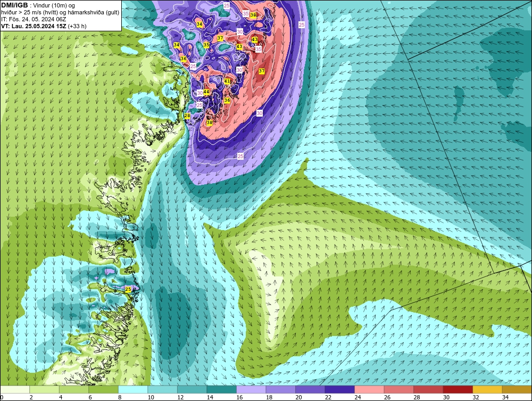Click the light pink 24–26 m/s legend swatch

click(x=369, y=389)
